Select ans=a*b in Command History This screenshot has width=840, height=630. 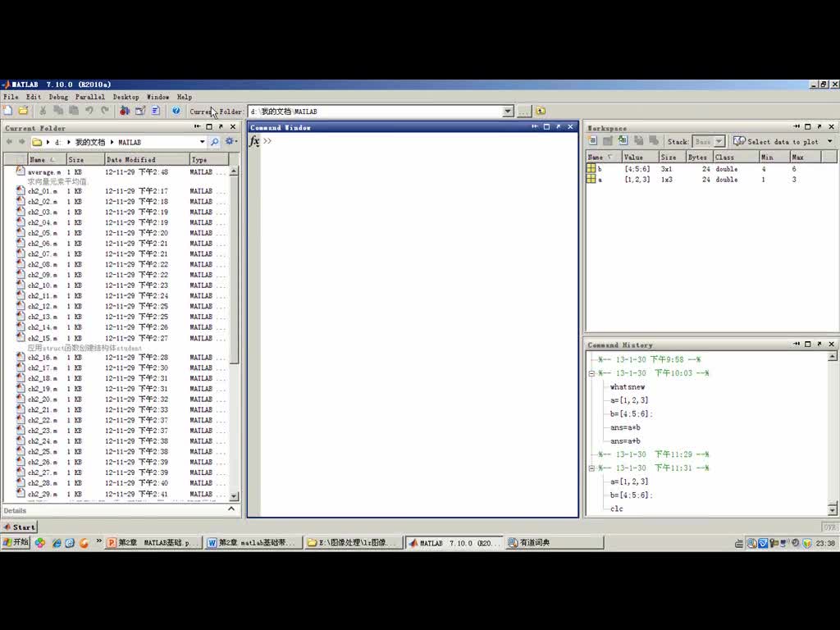625,427
